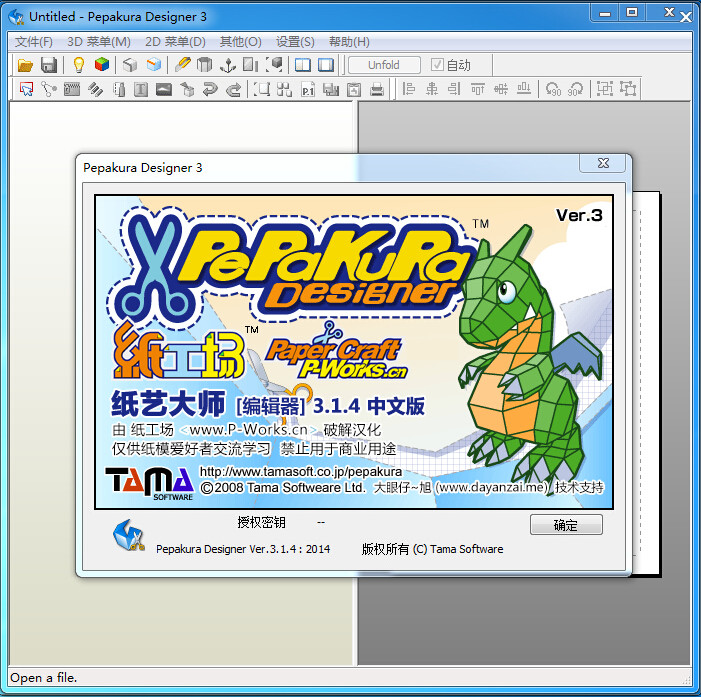
Task: Click the 确定 button in dialog
Action: point(566,525)
